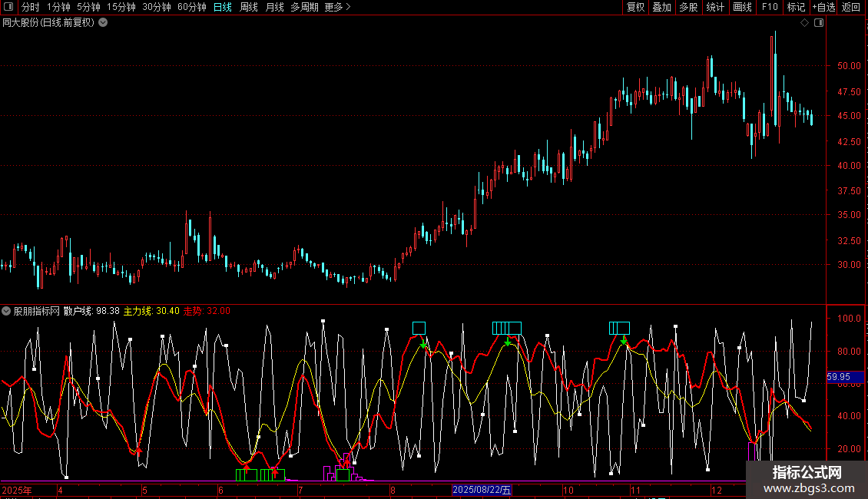The height and width of the screenshot is (499, 868).
Task: Select the 60分钟 period
Action: 192,7
